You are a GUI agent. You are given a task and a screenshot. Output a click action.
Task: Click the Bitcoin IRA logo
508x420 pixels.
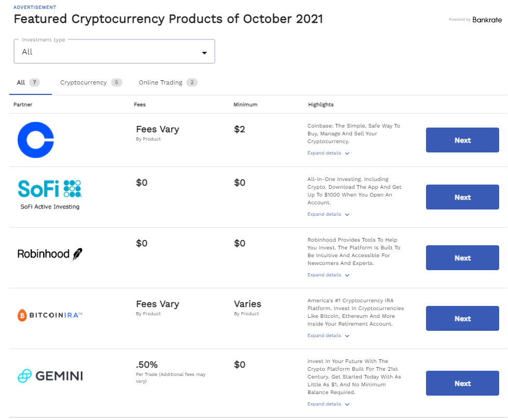[50, 315]
